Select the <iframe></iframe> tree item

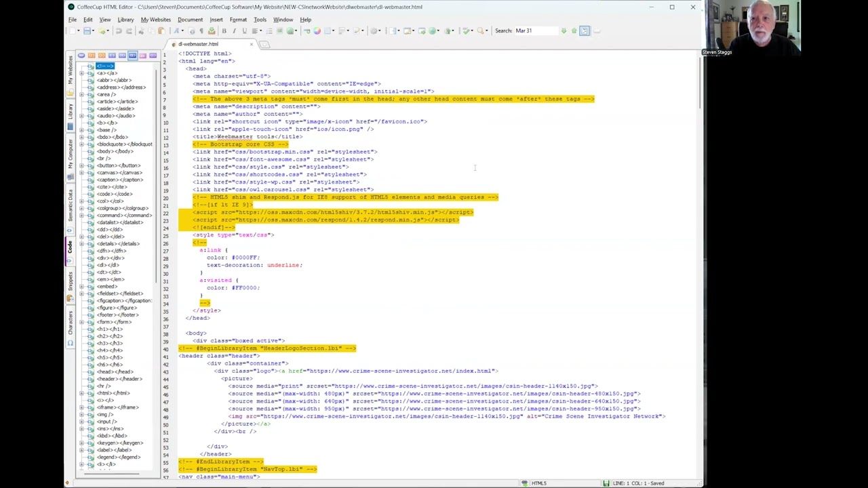pos(117,407)
